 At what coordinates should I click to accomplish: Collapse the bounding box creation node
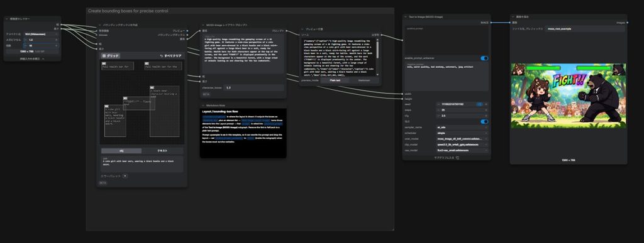(x=99, y=25)
